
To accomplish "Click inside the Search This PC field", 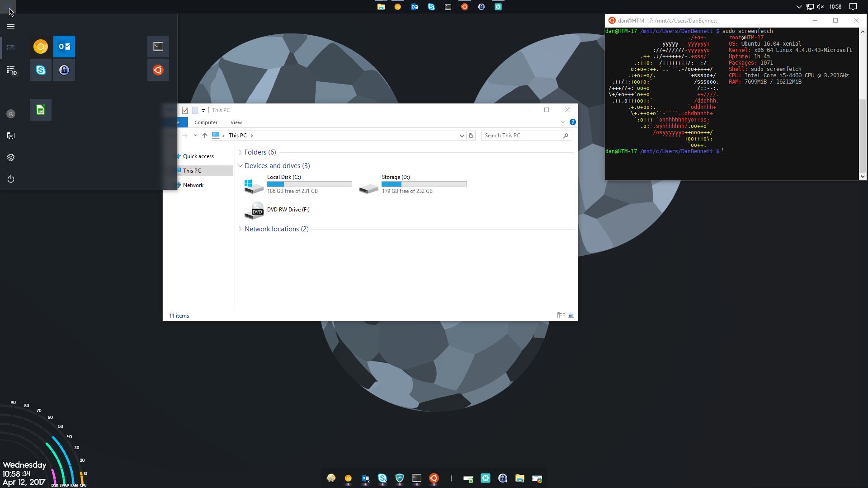I will pyautogui.click(x=520, y=135).
